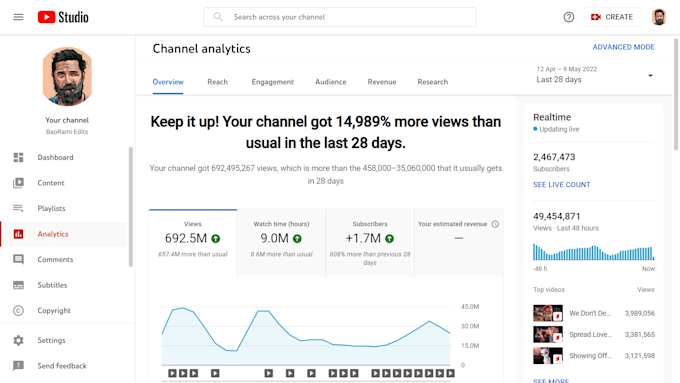680x383 pixels.
Task: Open the Content sidebar icon
Action: tap(18, 183)
